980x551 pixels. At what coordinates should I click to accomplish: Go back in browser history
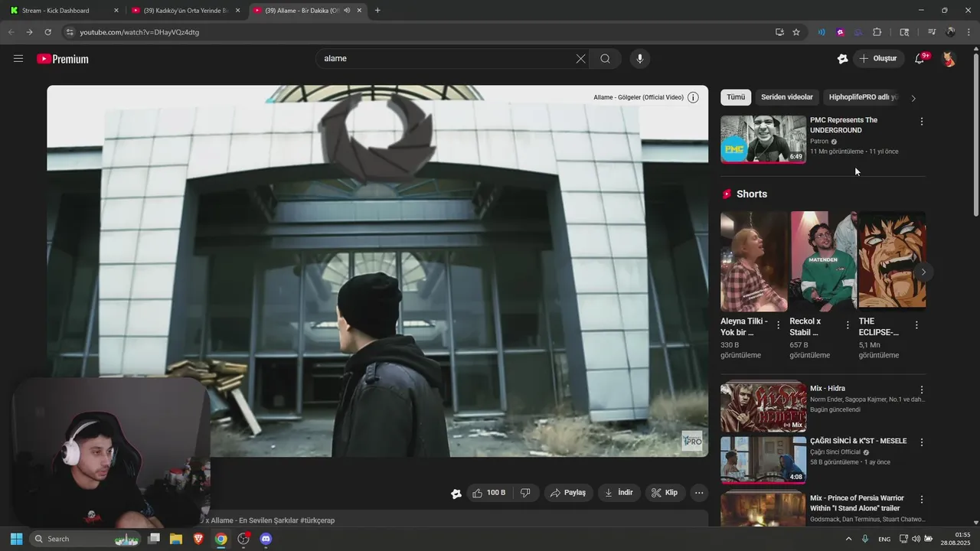pos(11,32)
